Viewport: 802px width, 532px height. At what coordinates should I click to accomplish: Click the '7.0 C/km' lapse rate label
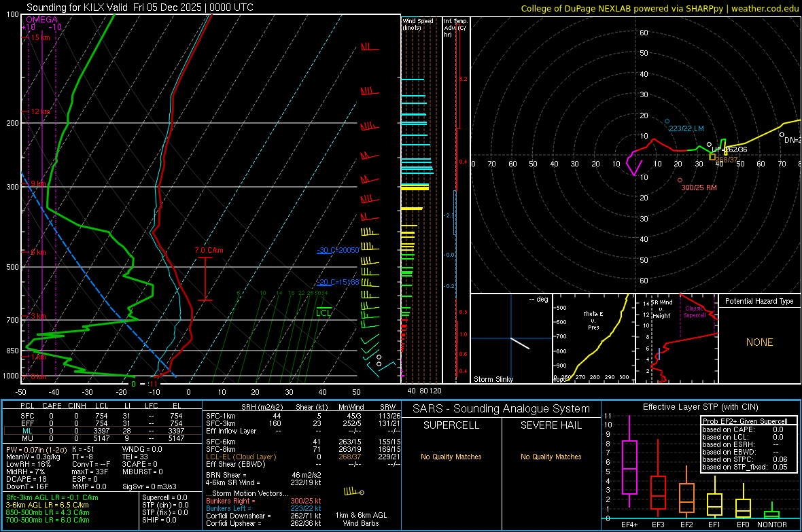pyautogui.click(x=209, y=250)
